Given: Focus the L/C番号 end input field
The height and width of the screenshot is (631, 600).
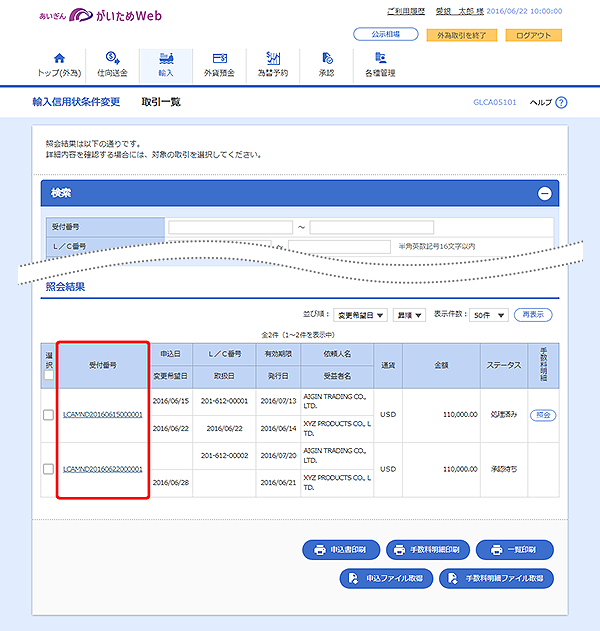Looking at the screenshot, I should [339, 247].
